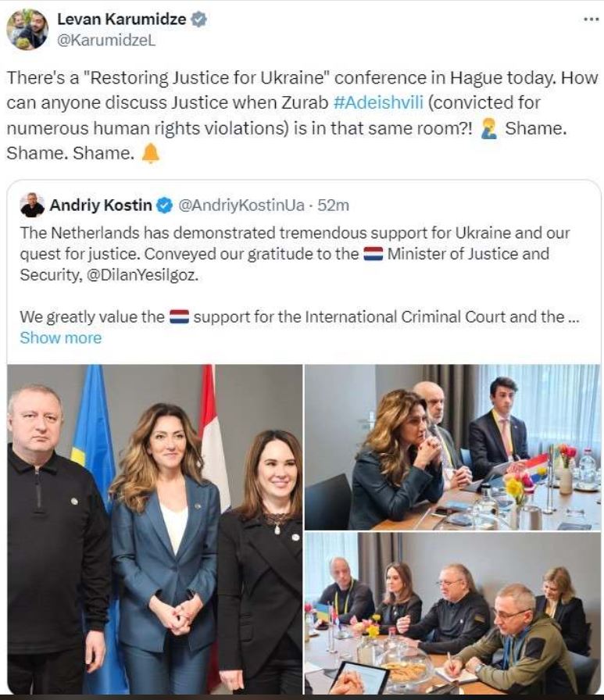
Task: Click the @KarumidzeL handle
Action: [x=106, y=40]
